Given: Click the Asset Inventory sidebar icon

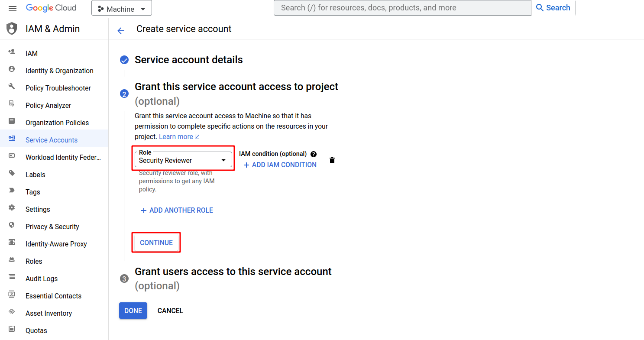Looking at the screenshot, I should [x=12, y=313].
